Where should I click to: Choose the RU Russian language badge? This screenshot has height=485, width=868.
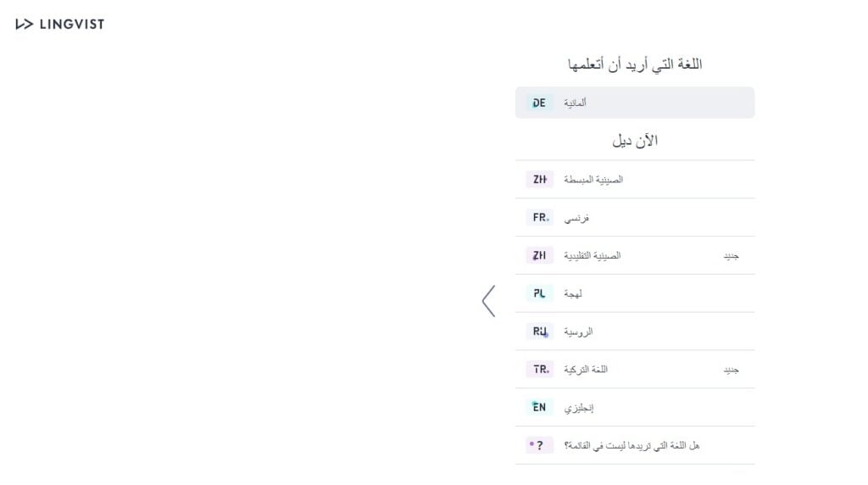tap(539, 332)
